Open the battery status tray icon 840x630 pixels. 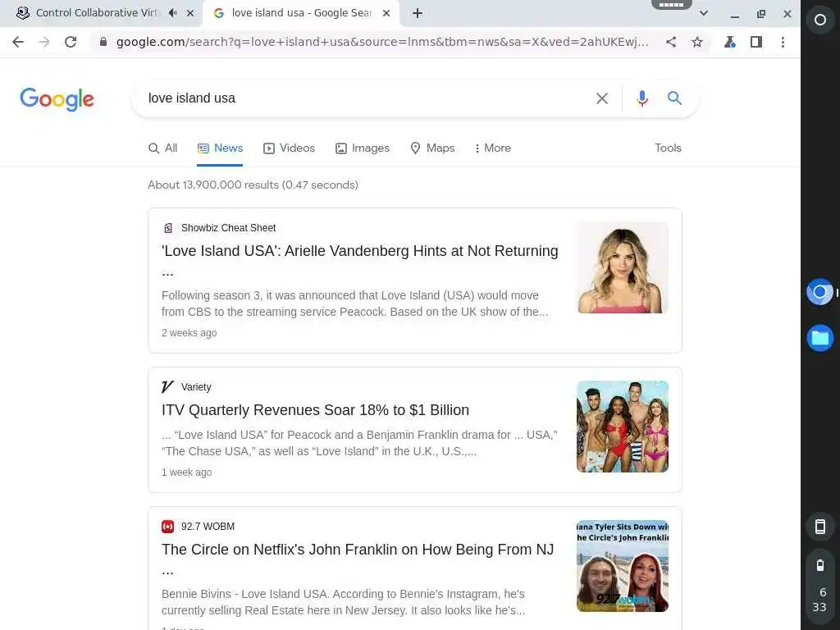coord(819,565)
